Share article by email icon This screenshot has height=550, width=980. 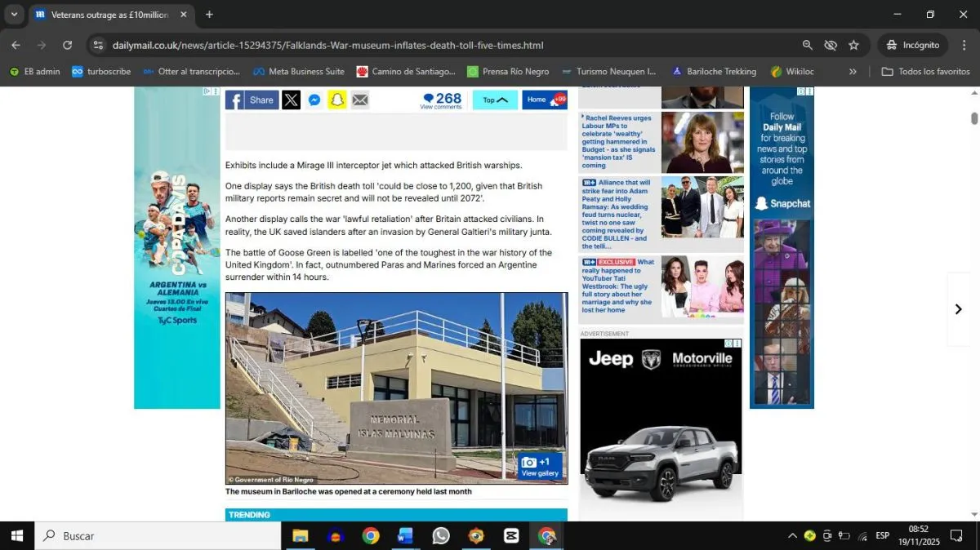pyautogui.click(x=360, y=100)
